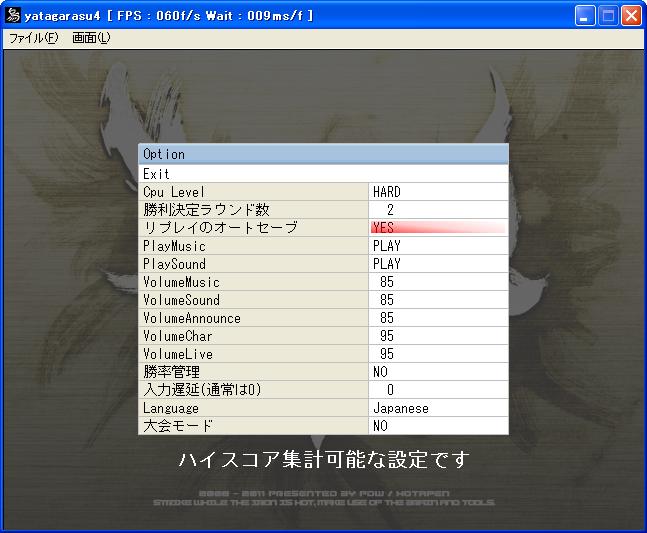The height and width of the screenshot is (533, 647).
Task: Change the HARD Cpu Level value
Action: [x=438, y=192]
